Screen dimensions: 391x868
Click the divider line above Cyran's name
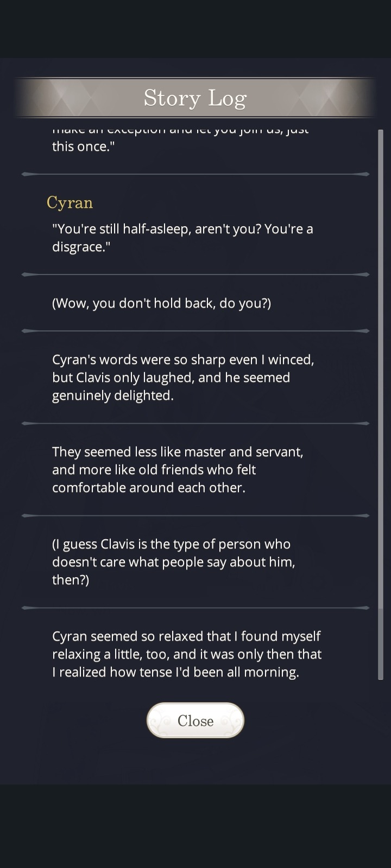(x=195, y=174)
